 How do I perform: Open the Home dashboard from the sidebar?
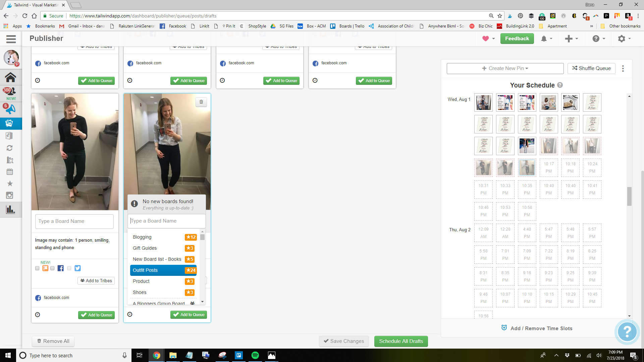coord(10,77)
